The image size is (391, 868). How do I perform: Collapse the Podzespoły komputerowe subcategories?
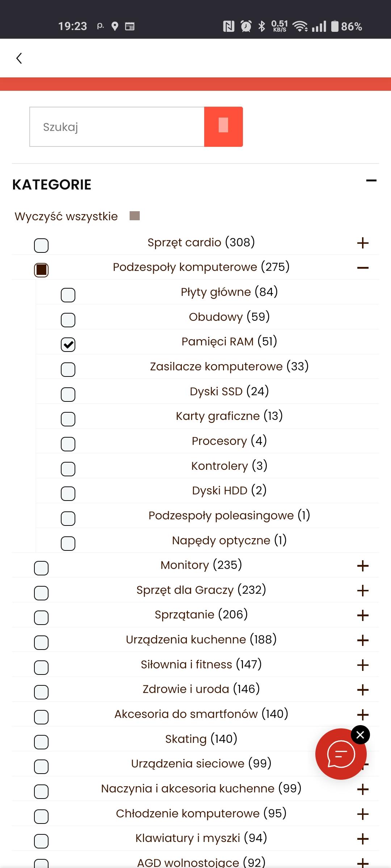[x=363, y=268]
